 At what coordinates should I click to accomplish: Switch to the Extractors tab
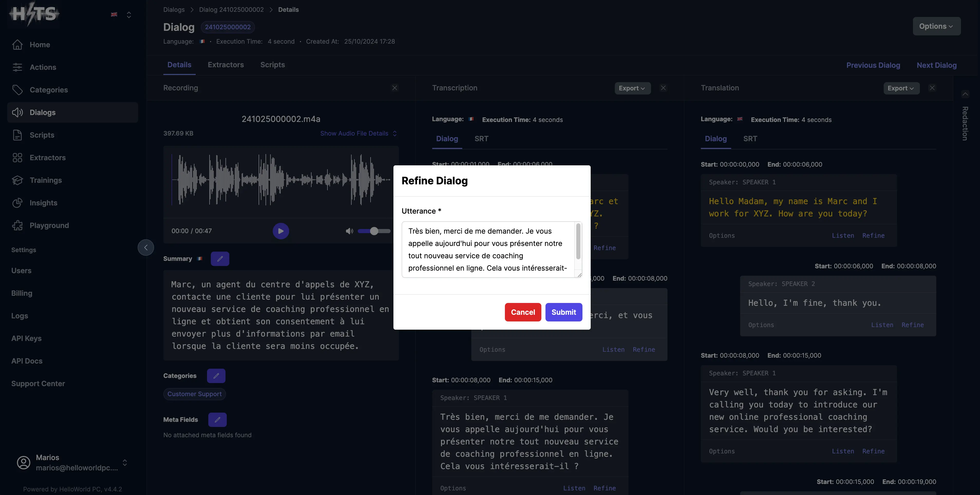pos(225,65)
